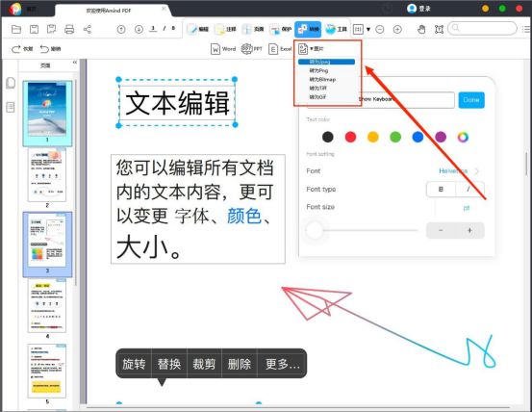Pick the red text color swatch
The height and width of the screenshot is (412, 532).
click(x=350, y=137)
